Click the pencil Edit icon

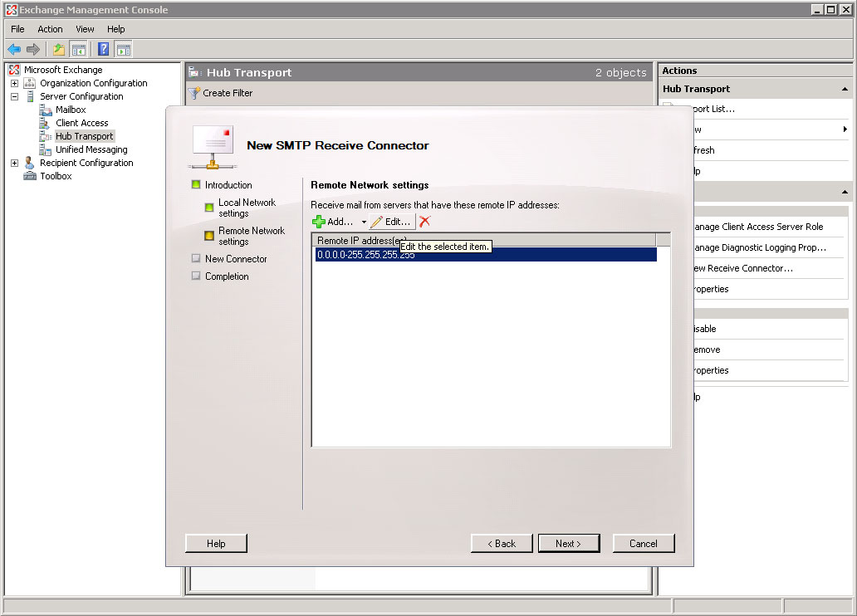(x=376, y=222)
